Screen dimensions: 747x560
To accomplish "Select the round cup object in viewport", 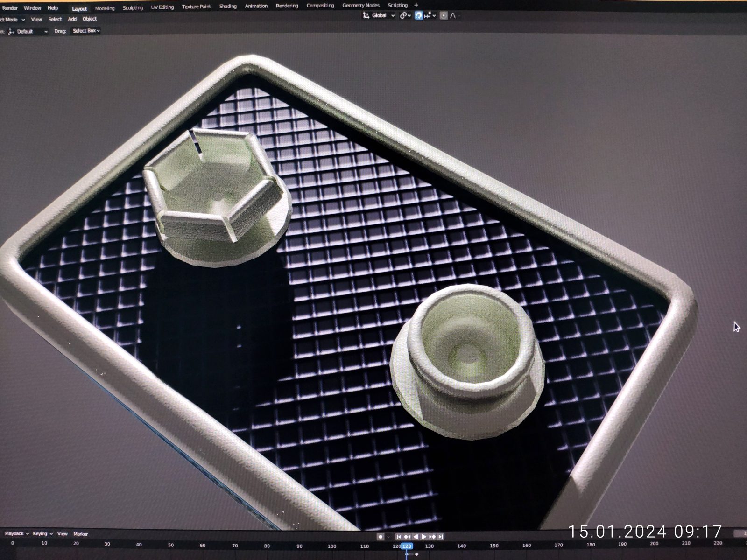I will 468,362.
